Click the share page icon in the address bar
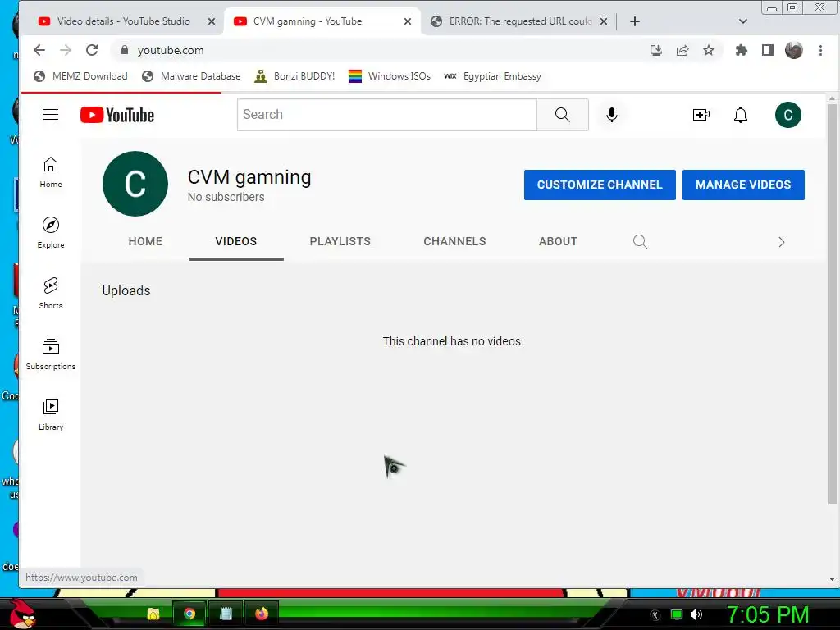The height and width of the screenshot is (630, 840). (x=682, y=50)
